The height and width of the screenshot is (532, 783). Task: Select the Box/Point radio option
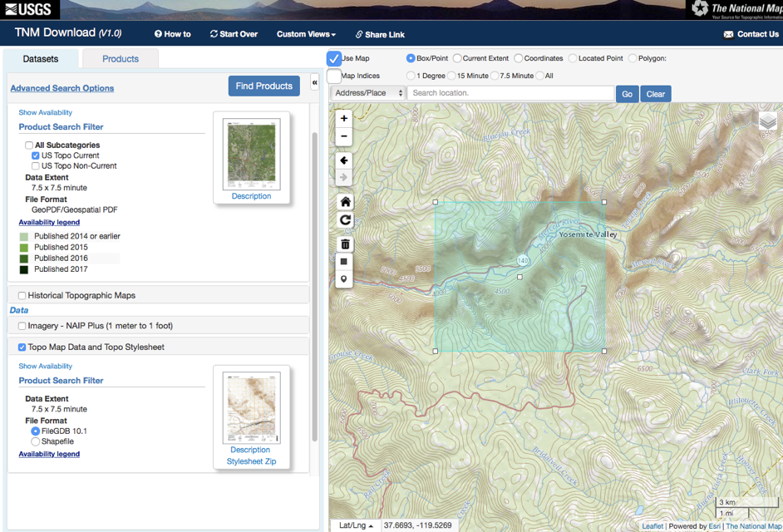[411, 58]
